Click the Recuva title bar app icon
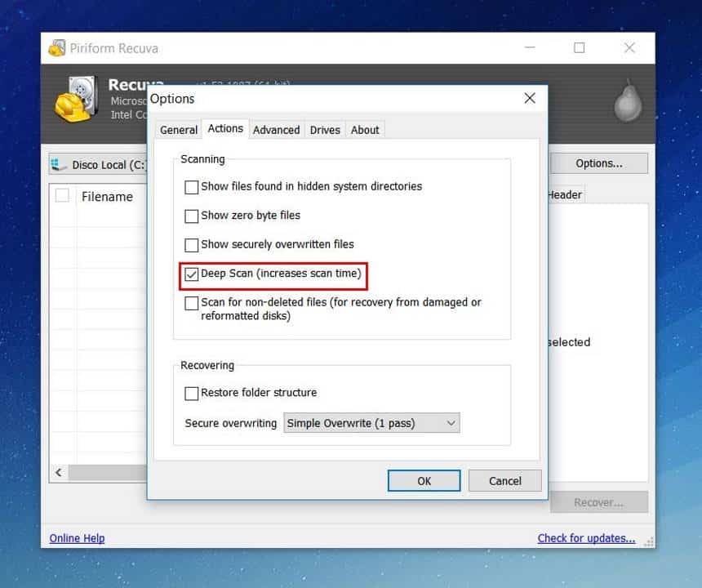The height and width of the screenshot is (588, 702). point(57,48)
